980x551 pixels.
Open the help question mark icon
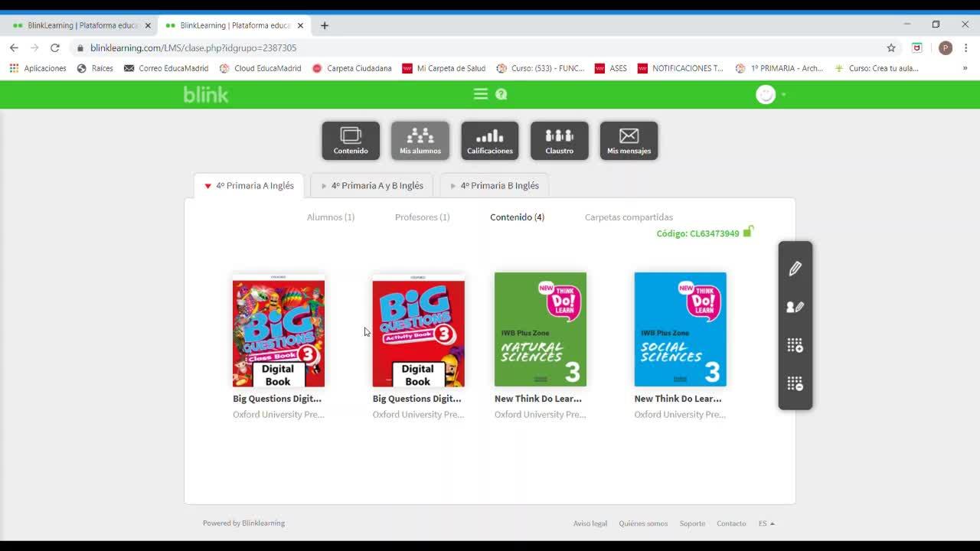coord(501,94)
